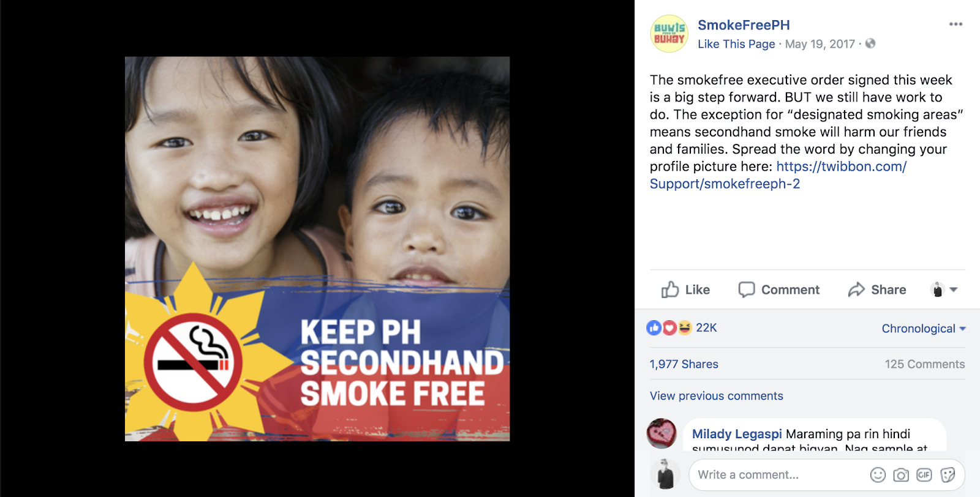Click the public globe audience icon

coord(870,43)
